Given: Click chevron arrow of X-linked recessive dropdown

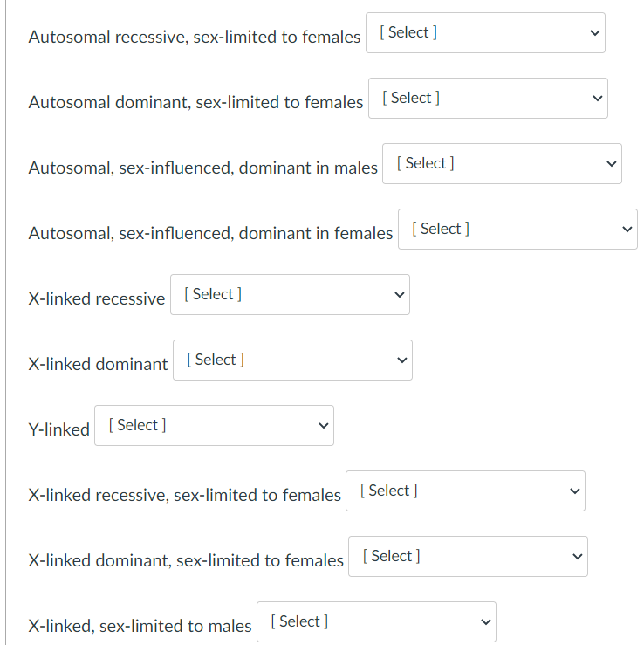Looking at the screenshot, I should pyautogui.click(x=400, y=294).
